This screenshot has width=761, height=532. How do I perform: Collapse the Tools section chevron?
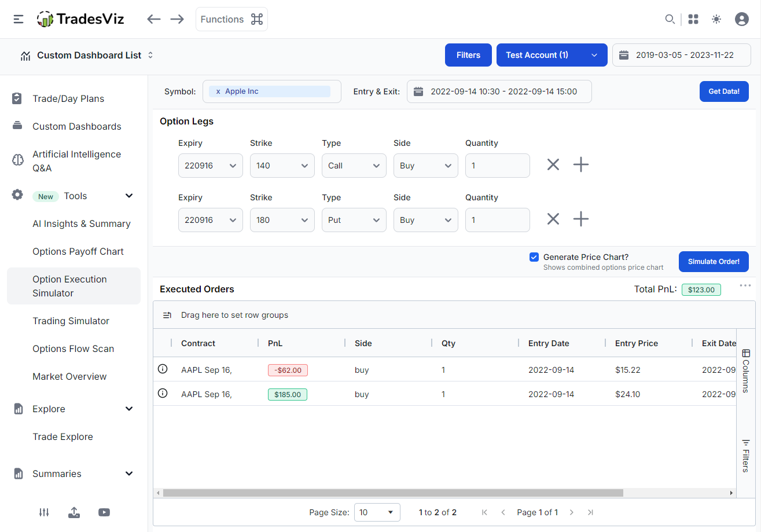(129, 196)
